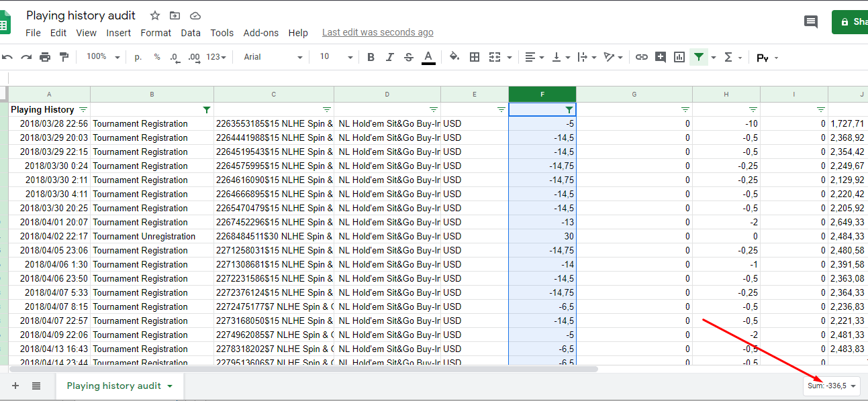The width and height of the screenshot is (868, 401).
Task: Open the View menu
Action: point(86,33)
